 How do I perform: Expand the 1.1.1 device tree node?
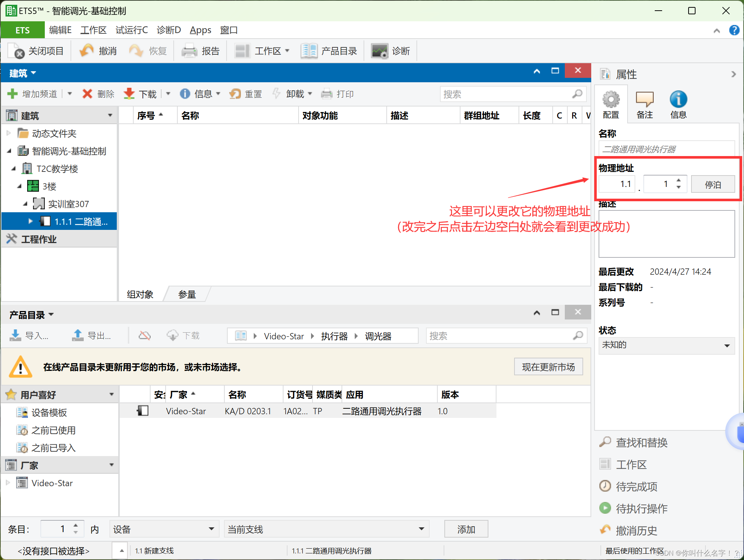pyautogui.click(x=30, y=221)
